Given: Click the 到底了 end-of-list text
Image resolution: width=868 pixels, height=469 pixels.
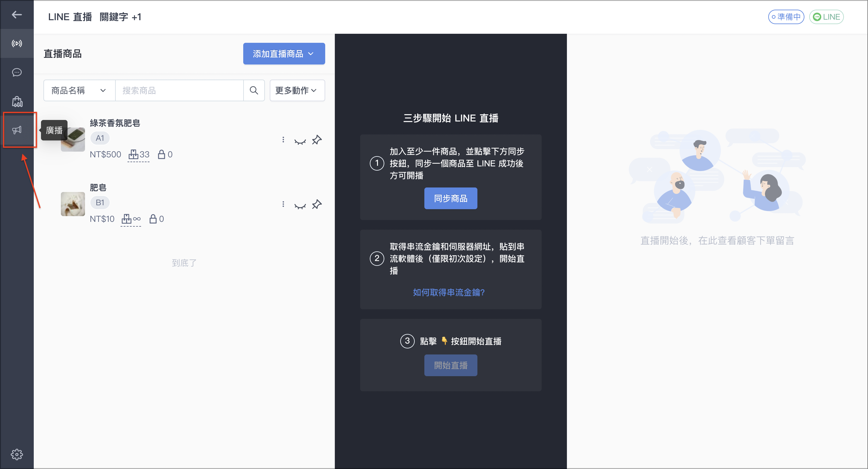Looking at the screenshot, I should point(184,263).
